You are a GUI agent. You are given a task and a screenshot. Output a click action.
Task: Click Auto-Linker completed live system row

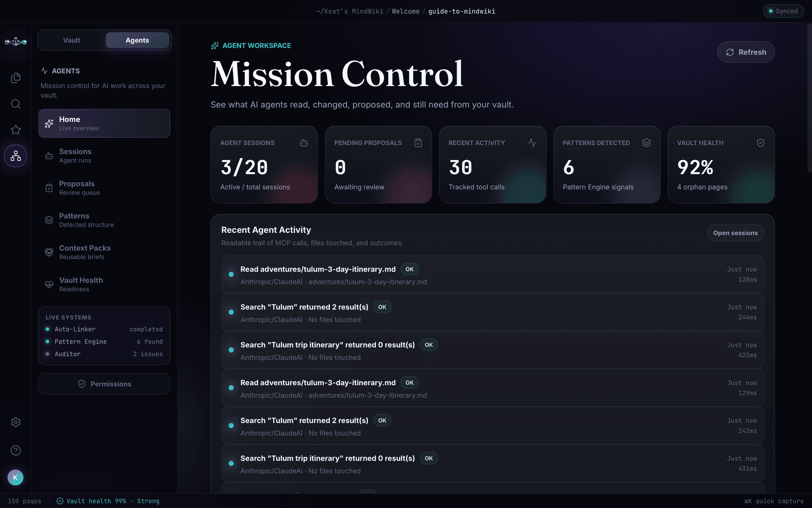click(x=104, y=329)
